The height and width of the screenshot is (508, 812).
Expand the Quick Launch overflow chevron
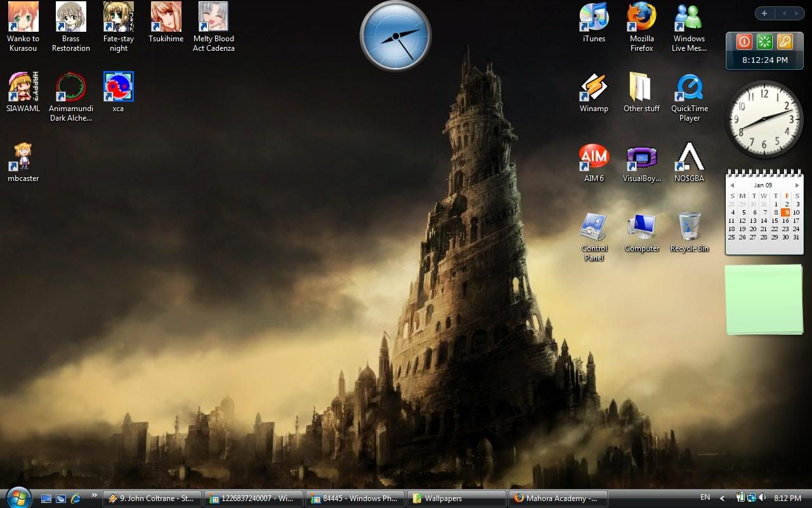click(95, 495)
